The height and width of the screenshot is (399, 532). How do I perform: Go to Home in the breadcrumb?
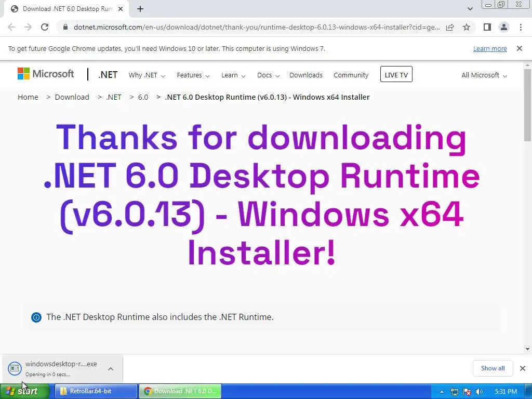point(28,97)
